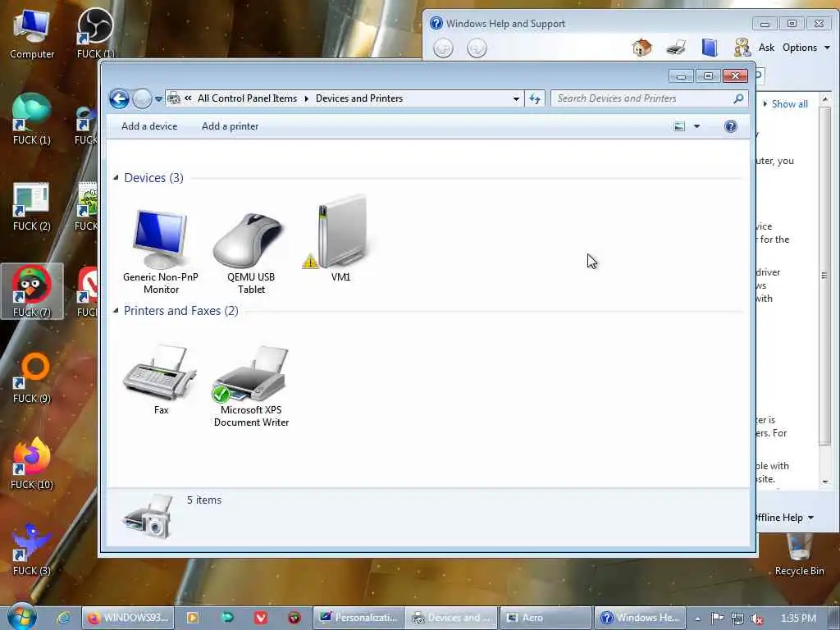Switch to Devices and Printers taskbar button
Viewport: 840px width, 630px height.
pos(451,618)
